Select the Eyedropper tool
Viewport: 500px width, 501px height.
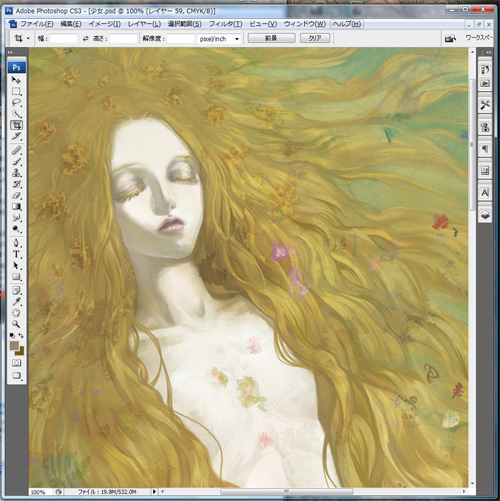click(16, 302)
